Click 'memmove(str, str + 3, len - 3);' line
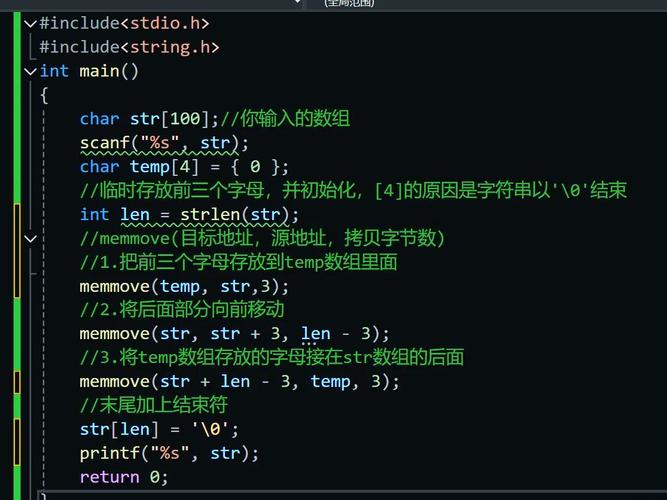667x500 pixels. [x=234, y=334]
